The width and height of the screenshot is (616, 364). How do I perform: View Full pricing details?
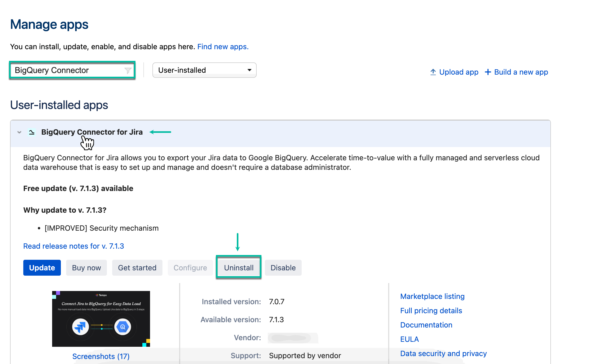point(431,311)
